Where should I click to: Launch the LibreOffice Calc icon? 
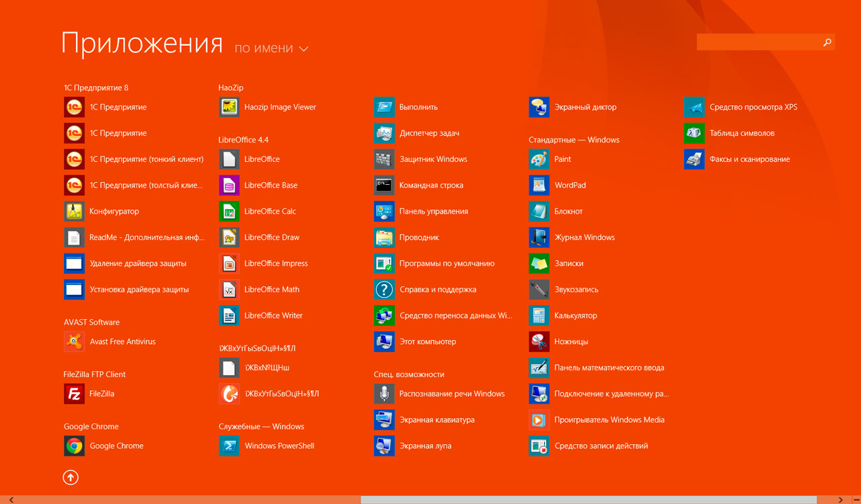pos(229,212)
